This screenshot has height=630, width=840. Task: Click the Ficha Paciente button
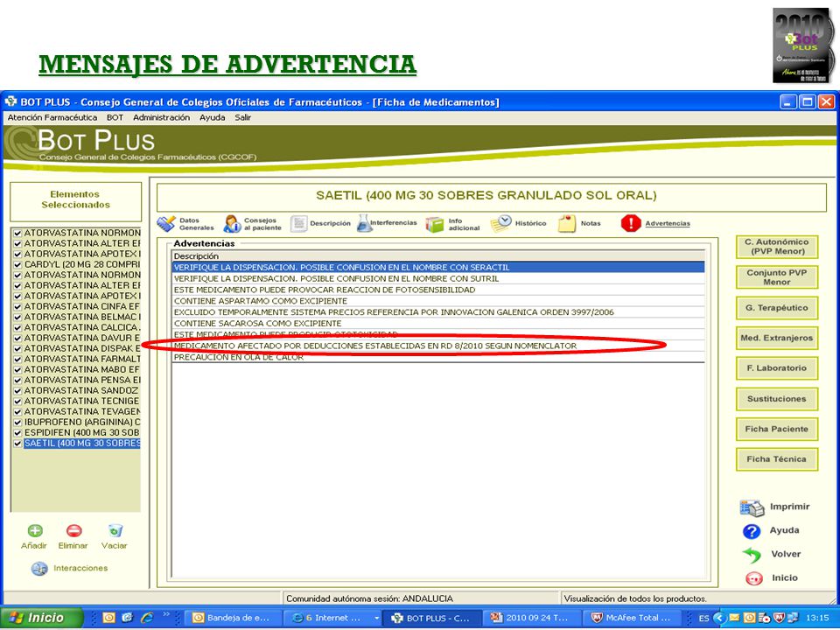[x=777, y=429]
